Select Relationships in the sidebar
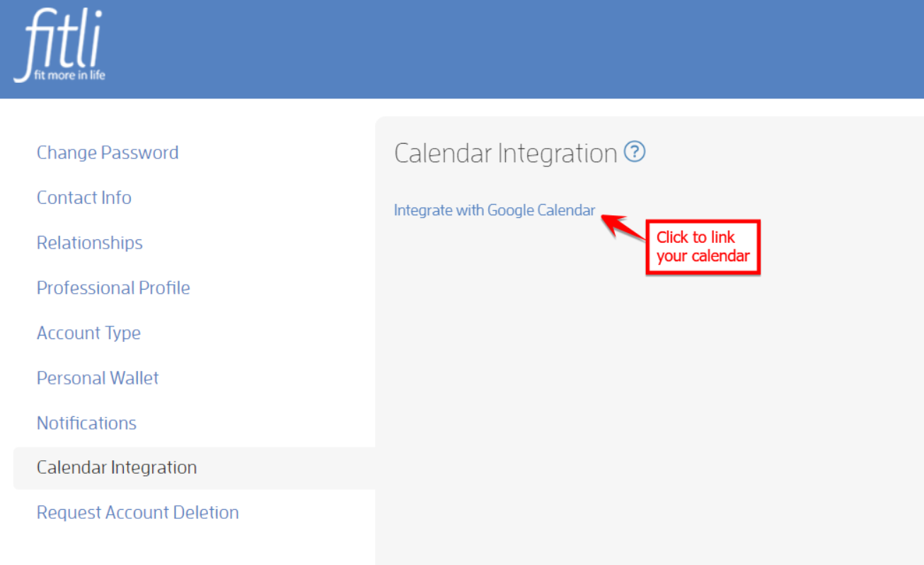 click(90, 242)
